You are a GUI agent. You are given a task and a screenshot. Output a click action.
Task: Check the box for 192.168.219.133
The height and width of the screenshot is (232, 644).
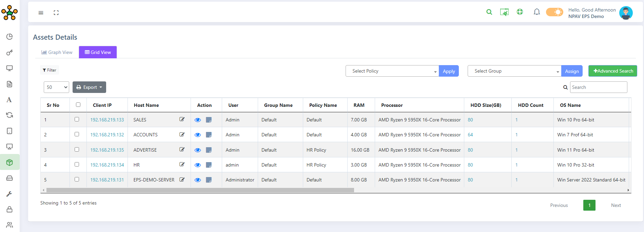click(77, 119)
